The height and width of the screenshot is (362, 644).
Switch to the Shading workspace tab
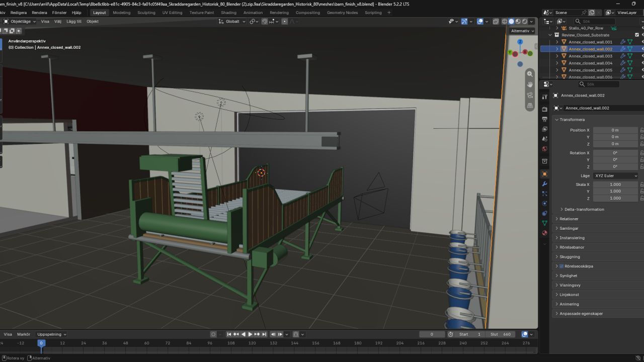pyautogui.click(x=228, y=13)
